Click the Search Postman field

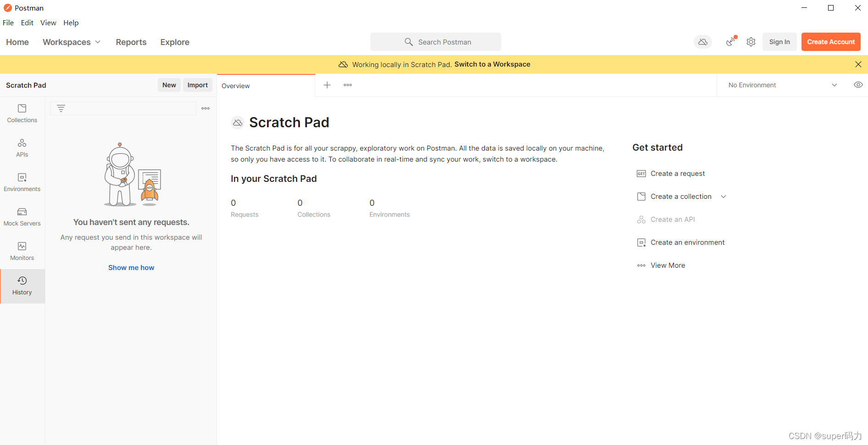click(x=436, y=42)
